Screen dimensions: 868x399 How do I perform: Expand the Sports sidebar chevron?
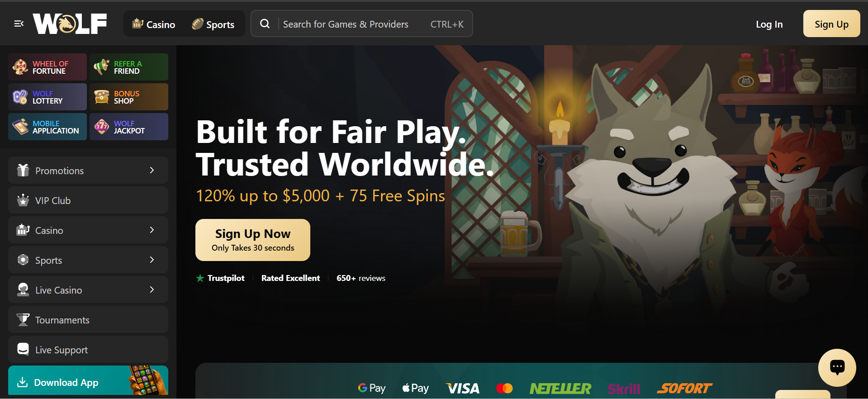pyautogui.click(x=152, y=260)
